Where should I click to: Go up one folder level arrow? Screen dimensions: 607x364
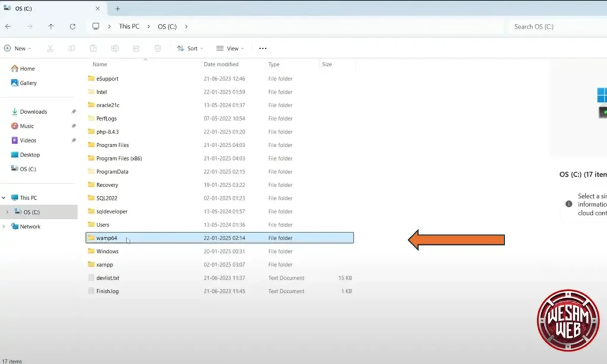click(x=51, y=26)
